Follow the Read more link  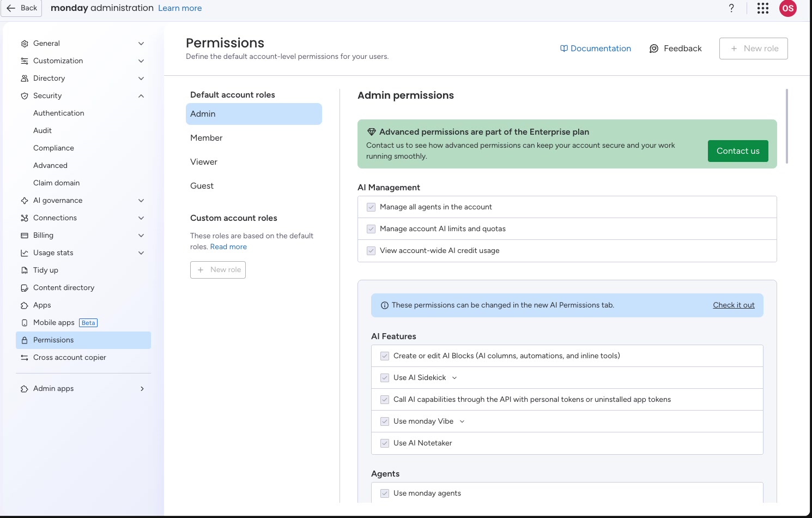[x=228, y=247]
